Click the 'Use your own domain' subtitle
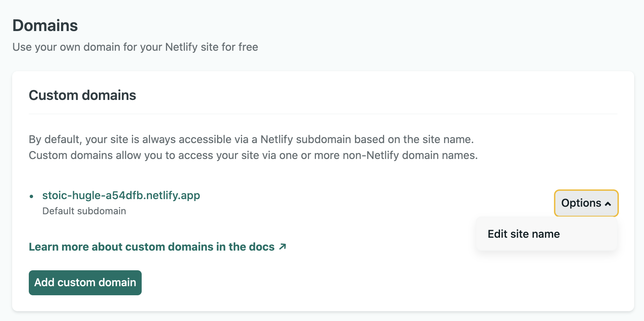This screenshot has height=321, width=644. pos(135,47)
